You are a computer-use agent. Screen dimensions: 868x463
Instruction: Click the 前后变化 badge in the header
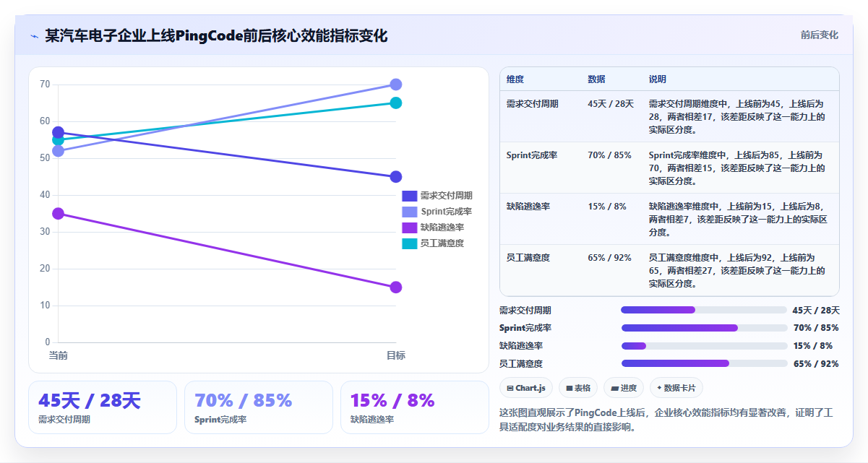click(x=819, y=35)
